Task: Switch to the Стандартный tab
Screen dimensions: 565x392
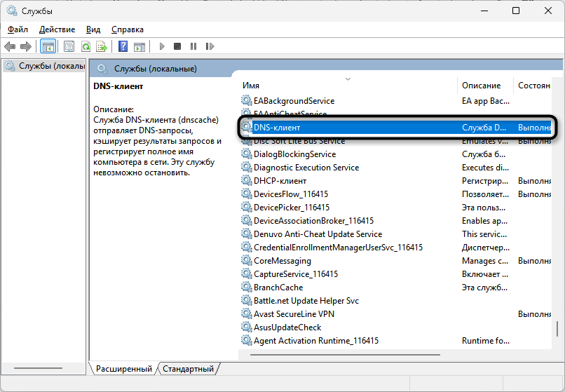Action: 189,368
